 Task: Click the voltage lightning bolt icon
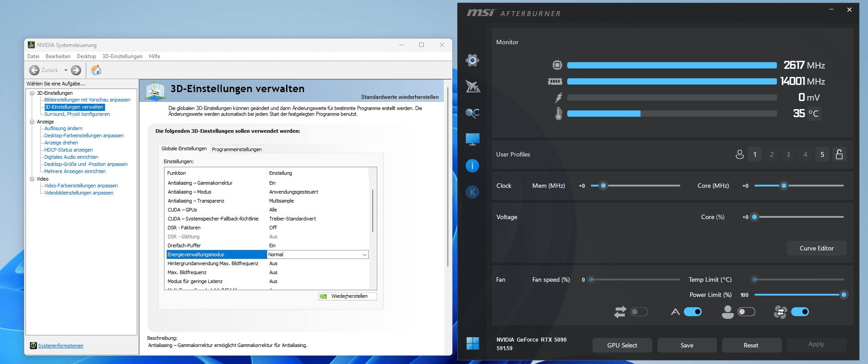click(558, 97)
